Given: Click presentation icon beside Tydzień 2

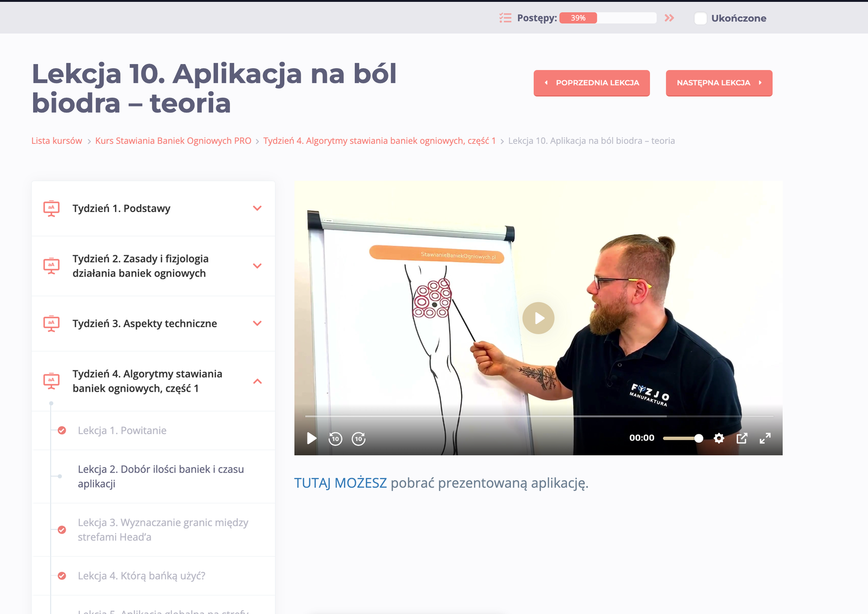Looking at the screenshot, I should click(x=52, y=266).
